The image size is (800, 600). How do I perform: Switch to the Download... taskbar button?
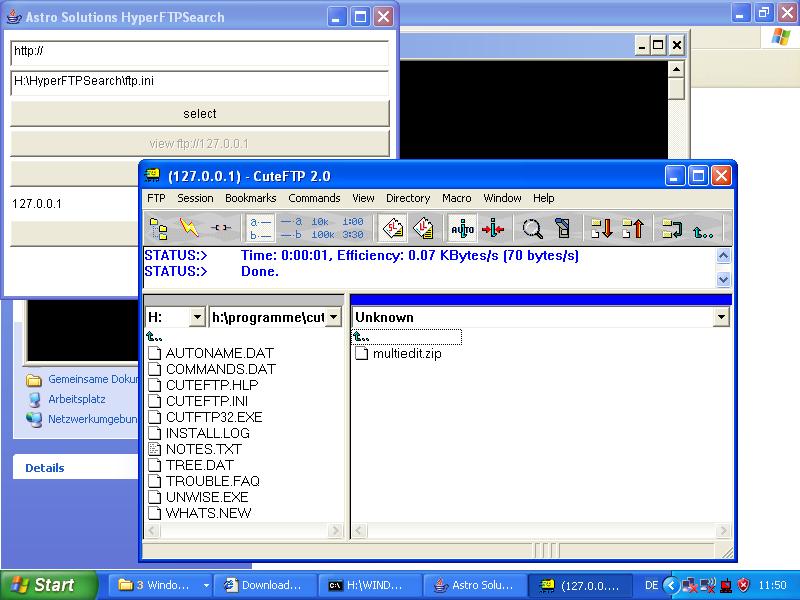[265, 585]
